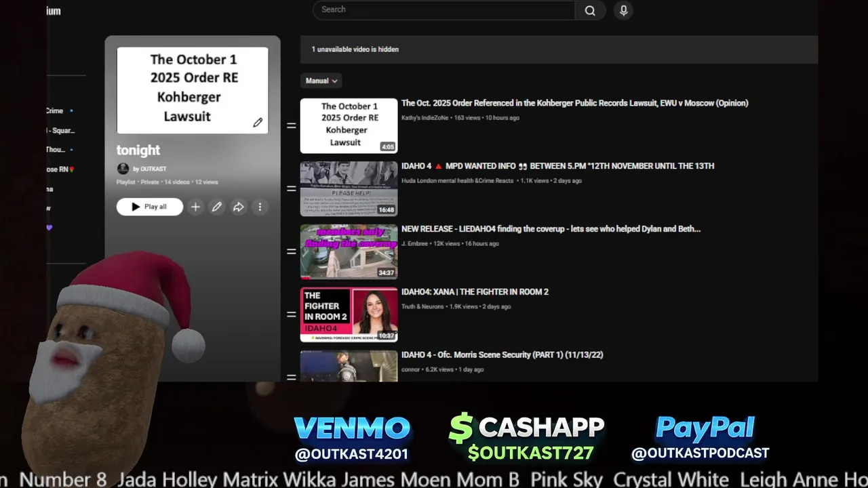The width and height of the screenshot is (868, 488).
Task: Grab drag handle of MPD WANTED INFO video
Action: 292,188
